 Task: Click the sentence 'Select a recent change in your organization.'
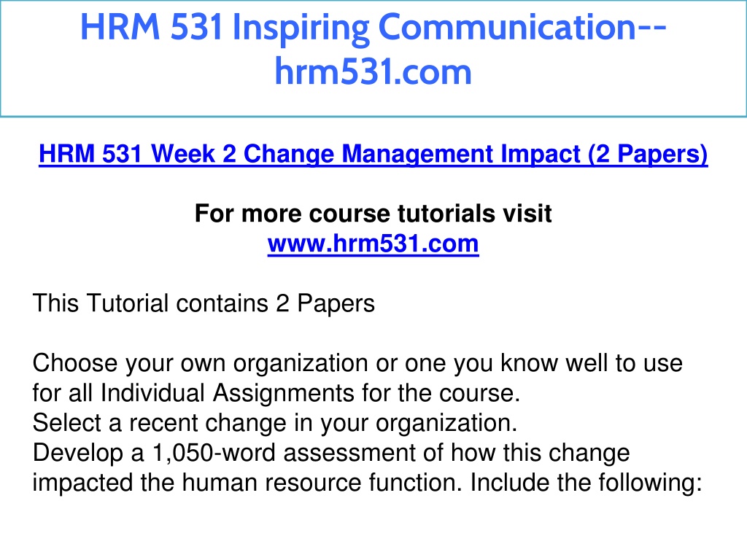click(x=275, y=423)
